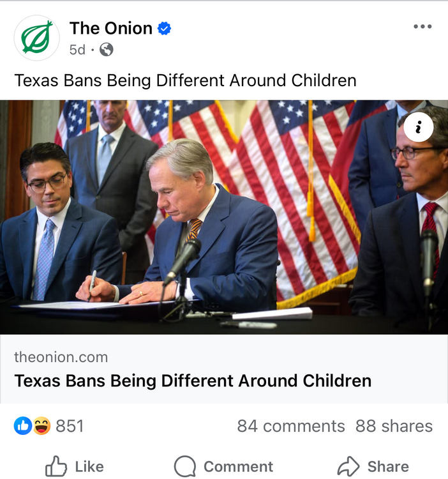The width and height of the screenshot is (448, 479).
Task: Open The Onion page name link
Action: click(111, 29)
